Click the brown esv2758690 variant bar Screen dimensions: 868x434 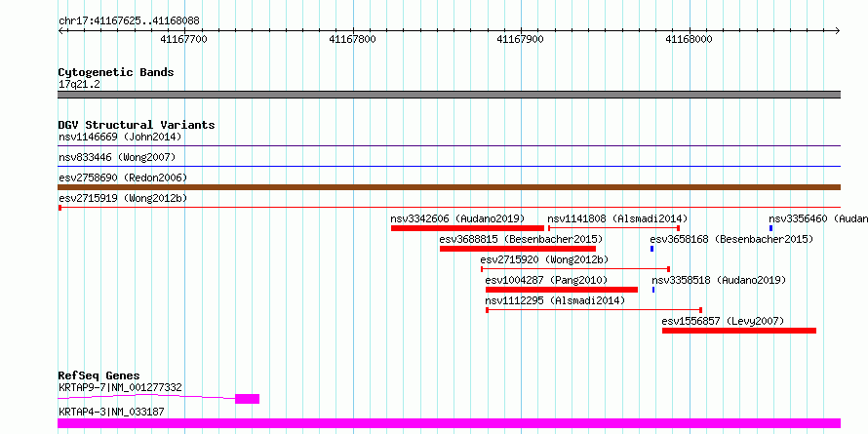(x=449, y=187)
